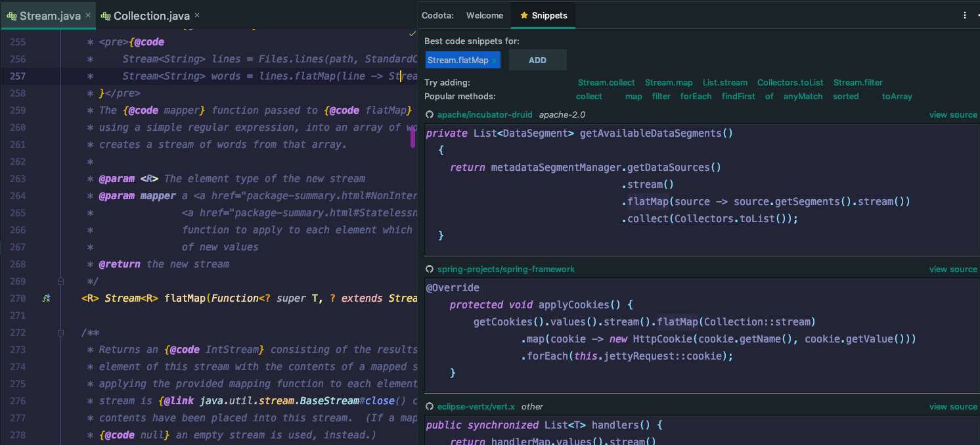This screenshot has height=445, width=980.
Task: Collapse the Javadoc comment ending at line 269
Action: coord(60,281)
